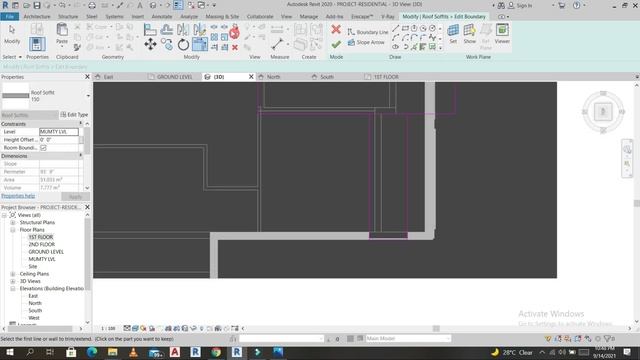Click the view scale 1:100 control
Viewport: 640px width, 360px height.
(x=108, y=328)
